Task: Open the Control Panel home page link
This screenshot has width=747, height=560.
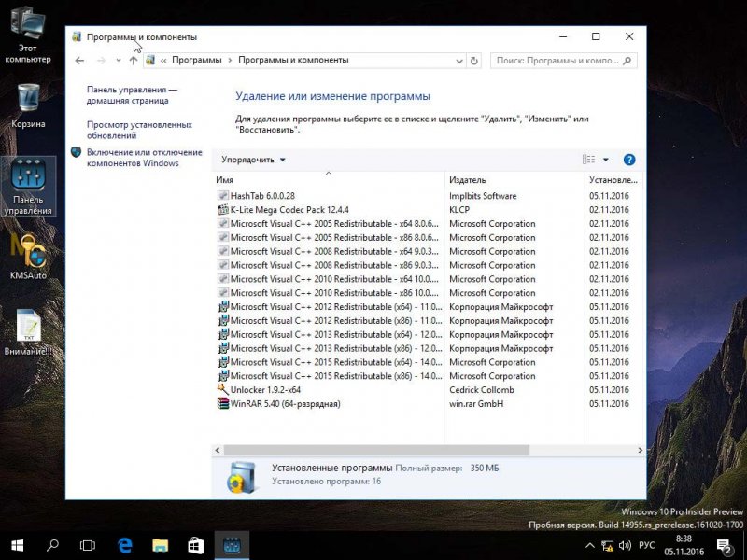Action: [x=132, y=95]
